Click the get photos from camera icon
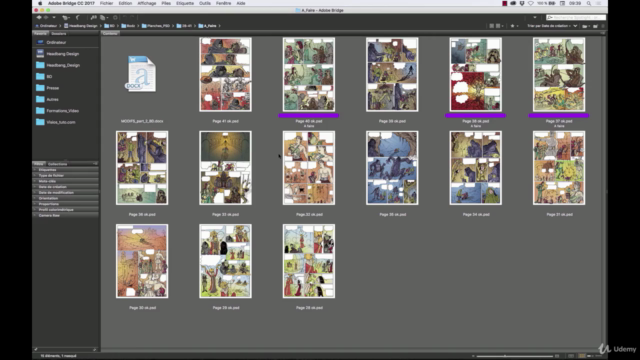The width and height of the screenshot is (640, 360). pos(93,18)
